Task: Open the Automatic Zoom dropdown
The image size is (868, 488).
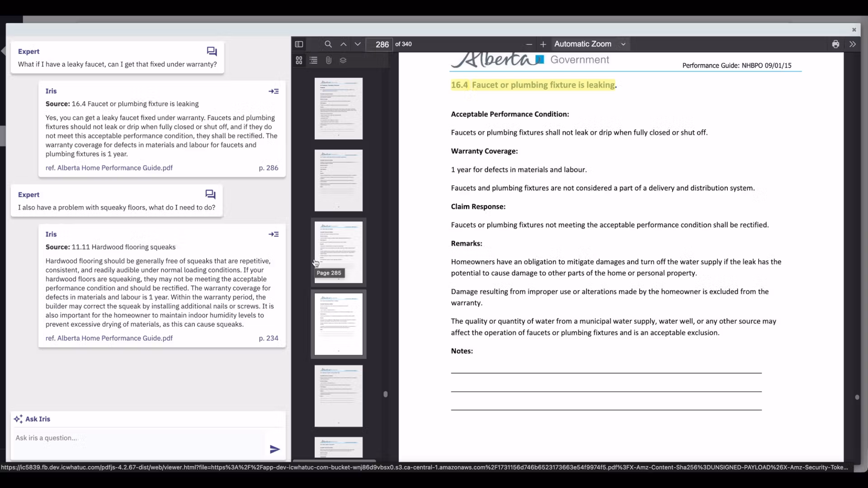Action: click(x=590, y=44)
